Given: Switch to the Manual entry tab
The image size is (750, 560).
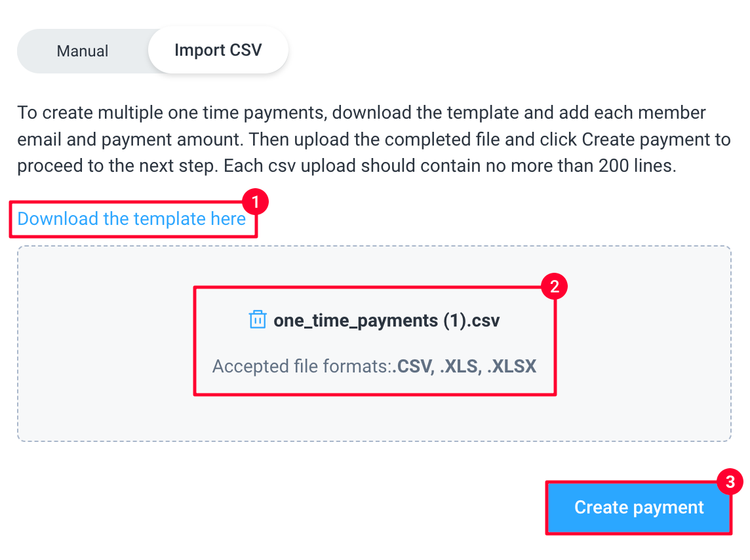Looking at the screenshot, I should point(83,50).
